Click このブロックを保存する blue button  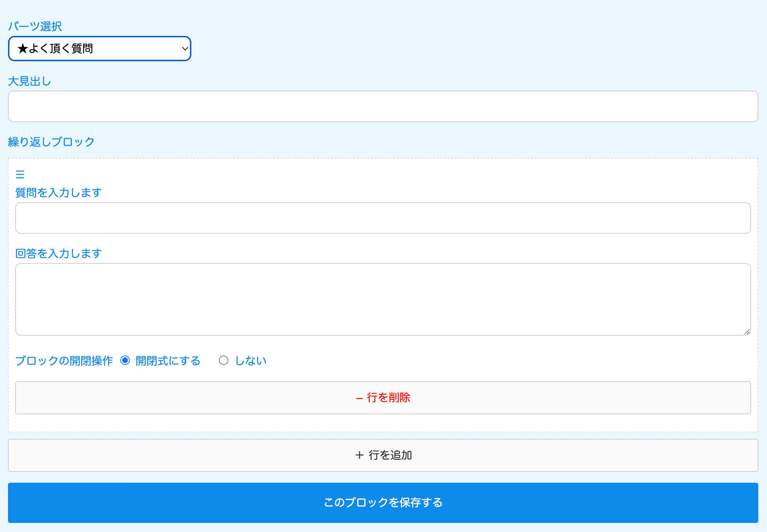[383, 503]
